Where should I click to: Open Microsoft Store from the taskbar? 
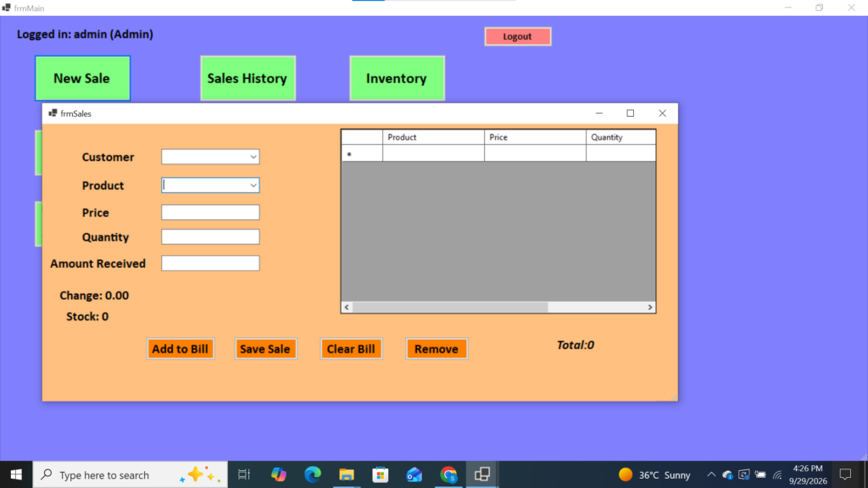pos(381,474)
